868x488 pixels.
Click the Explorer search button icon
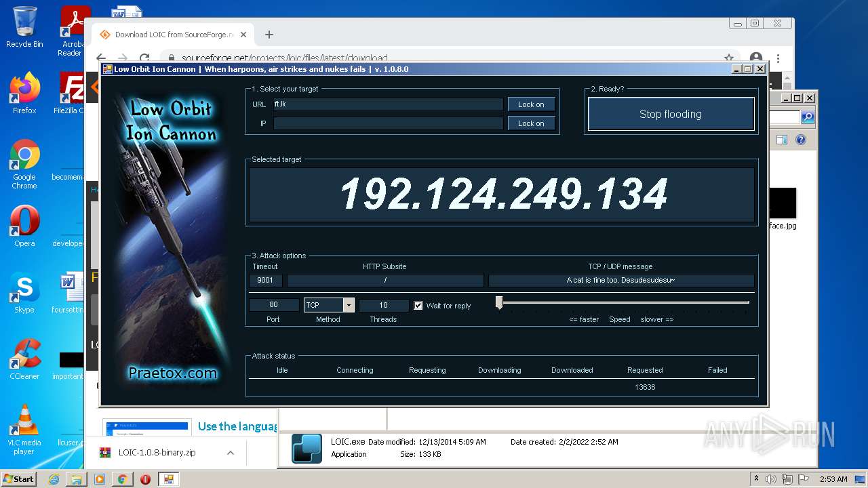[x=808, y=117]
